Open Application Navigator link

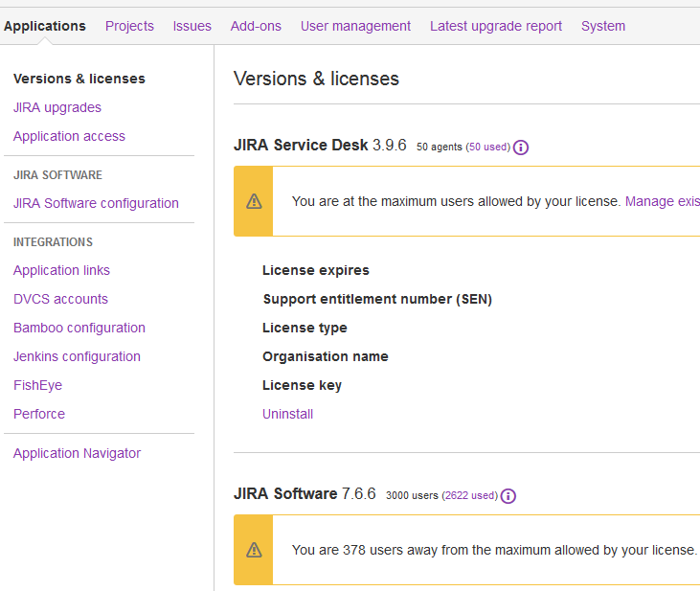(x=78, y=453)
